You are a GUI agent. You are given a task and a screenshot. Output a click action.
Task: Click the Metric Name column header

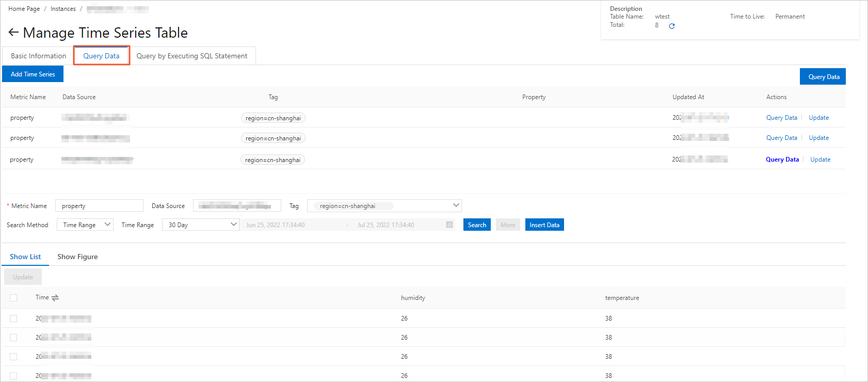point(28,97)
